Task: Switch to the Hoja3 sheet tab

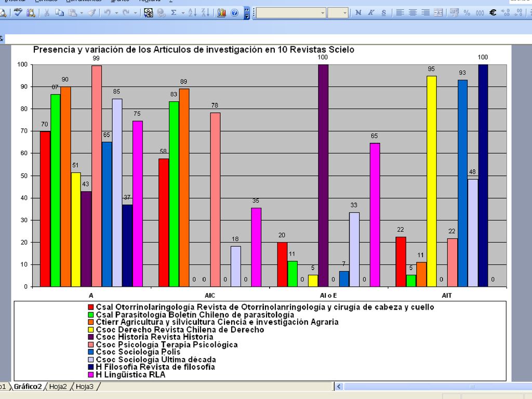Action: pos(85,387)
